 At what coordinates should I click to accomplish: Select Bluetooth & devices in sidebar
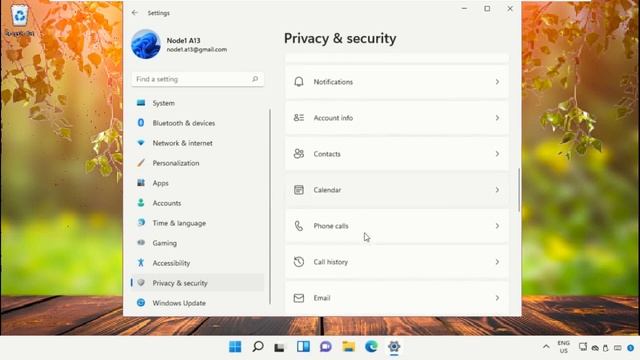198,123
